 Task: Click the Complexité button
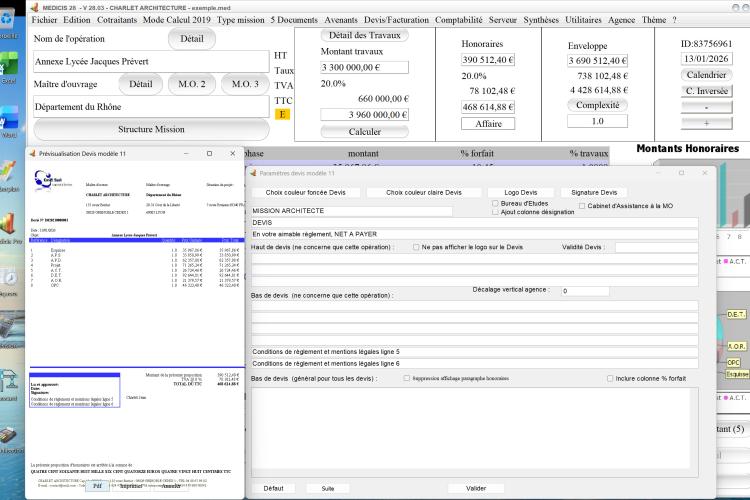click(597, 105)
